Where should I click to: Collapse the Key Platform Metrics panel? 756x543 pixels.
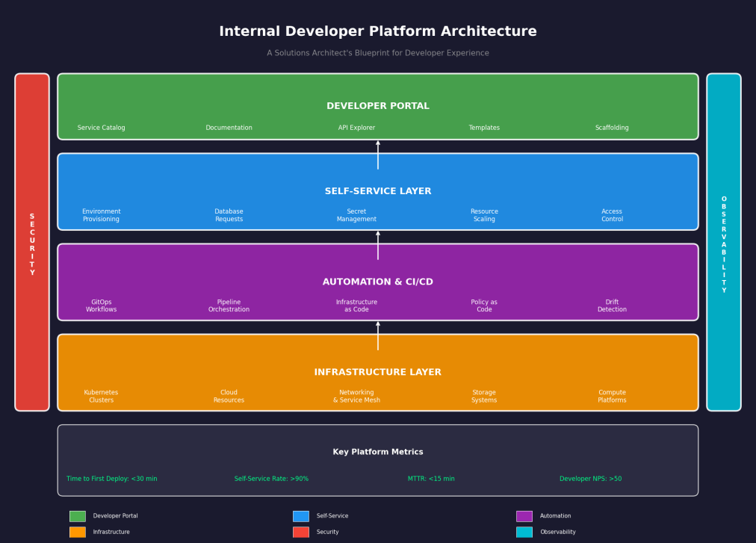(378, 451)
